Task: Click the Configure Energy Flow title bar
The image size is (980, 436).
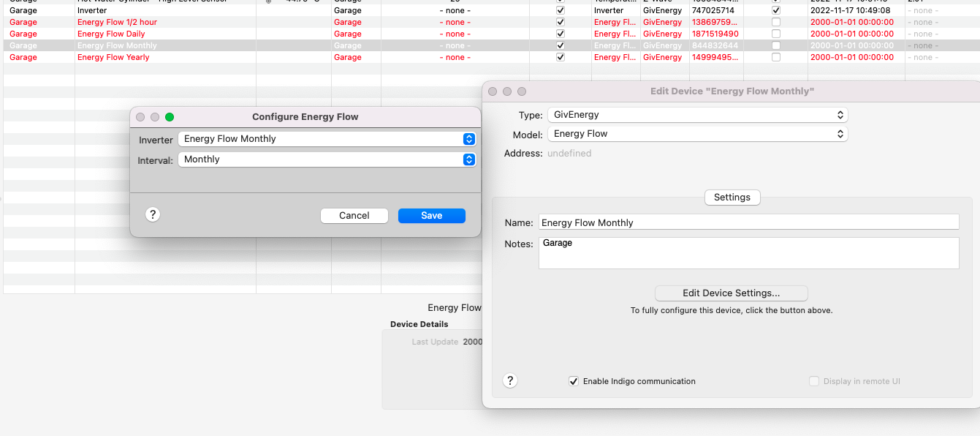Action: tap(305, 117)
